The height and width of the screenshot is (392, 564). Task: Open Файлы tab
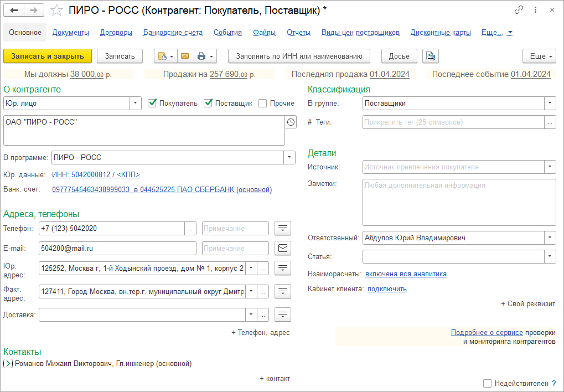point(265,33)
